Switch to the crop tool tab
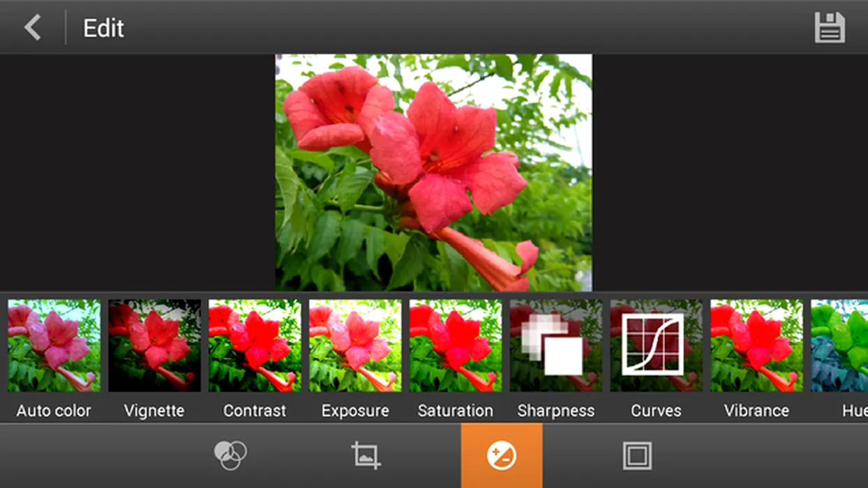The width and height of the screenshot is (868, 488). coord(366,456)
